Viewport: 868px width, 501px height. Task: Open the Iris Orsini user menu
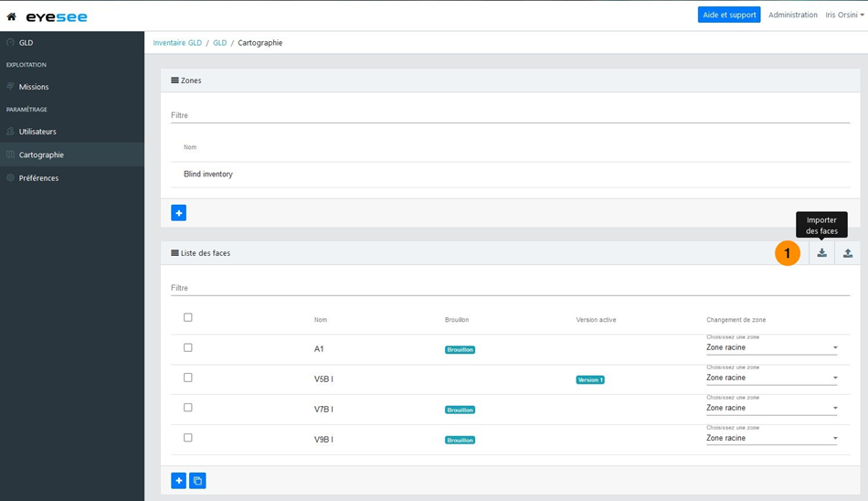click(844, 16)
